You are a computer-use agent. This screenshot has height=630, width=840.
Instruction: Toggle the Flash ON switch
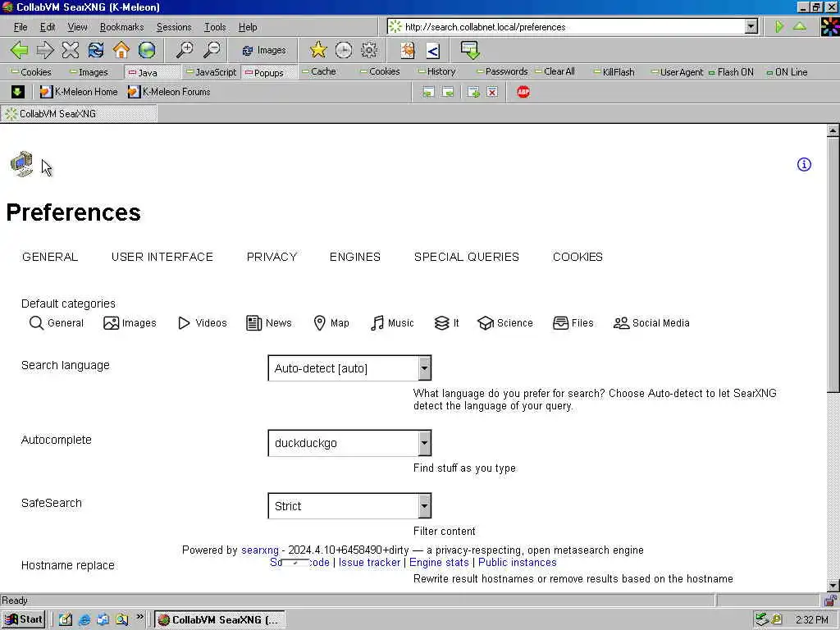(x=731, y=72)
